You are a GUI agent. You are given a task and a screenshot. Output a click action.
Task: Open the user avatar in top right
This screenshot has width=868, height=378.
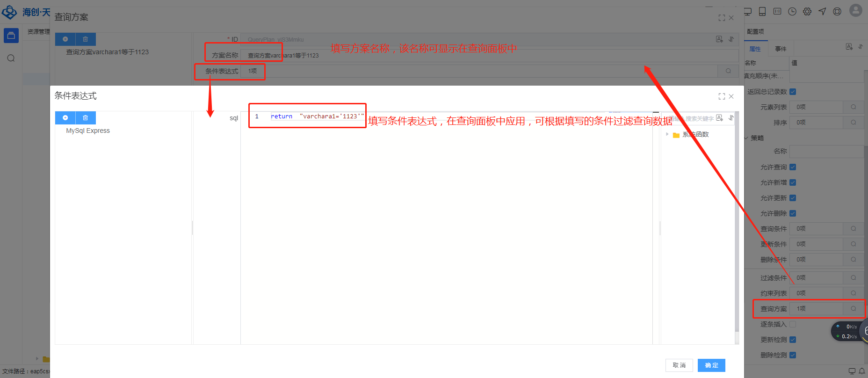tap(855, 10)
